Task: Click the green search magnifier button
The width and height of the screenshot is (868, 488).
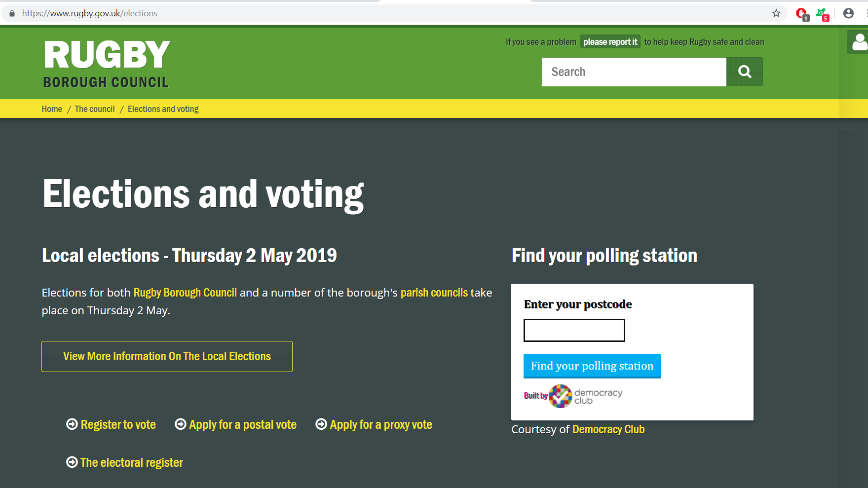Action: tap(744, 72)
